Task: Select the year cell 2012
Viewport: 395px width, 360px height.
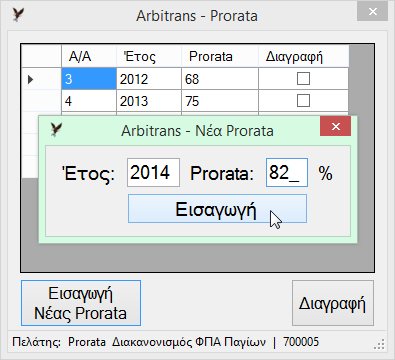Action: 149,79
